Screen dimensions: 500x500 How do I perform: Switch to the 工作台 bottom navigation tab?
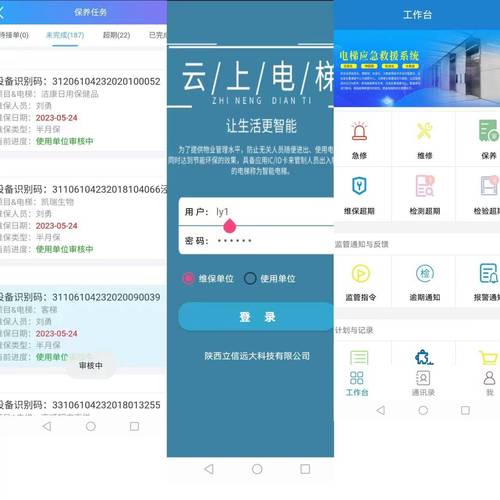pyautogui.click(x=357, y=384)
